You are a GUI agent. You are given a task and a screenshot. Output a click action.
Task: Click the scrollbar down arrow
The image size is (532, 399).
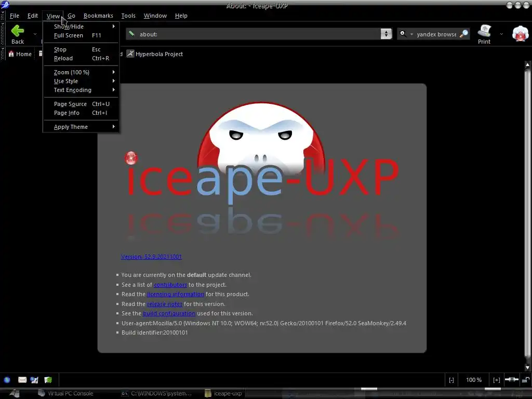527,367
